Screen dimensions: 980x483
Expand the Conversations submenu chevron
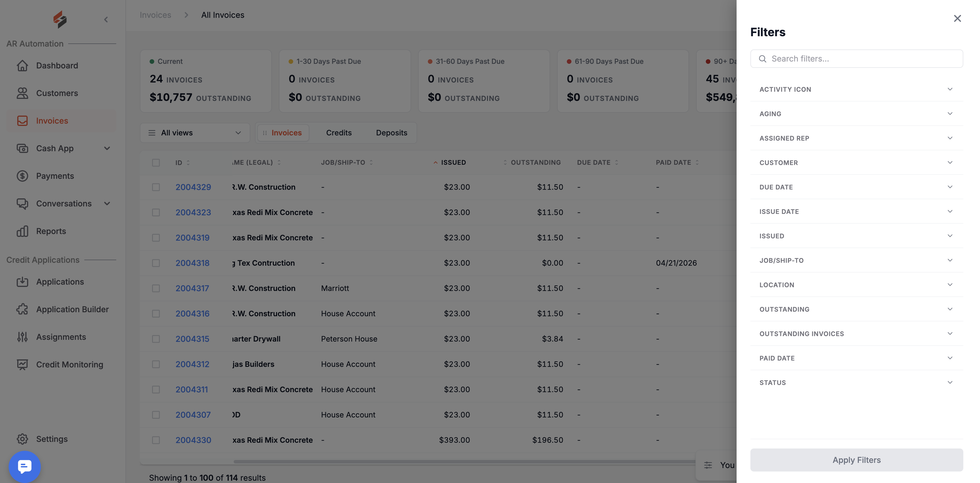click(x=107, y=204)
